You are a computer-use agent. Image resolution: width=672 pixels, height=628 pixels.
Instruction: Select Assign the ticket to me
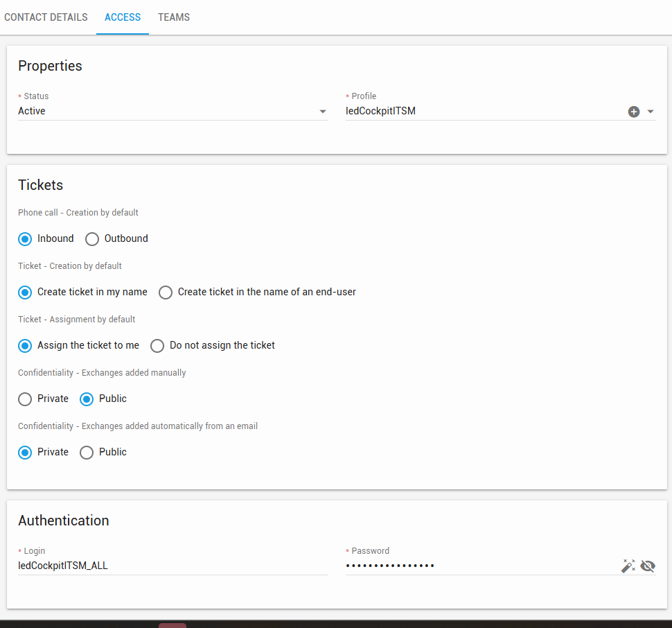point(25,345)
